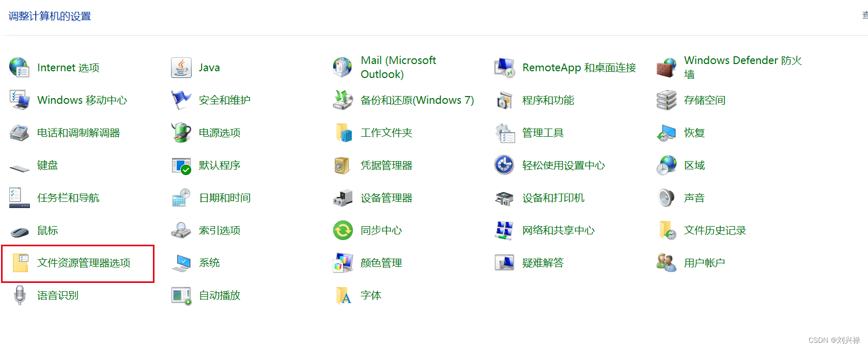Click the 存储空间 drives icon
This screenshot has width=868, height=349.
pyautogui.click(x=667, y=100)
